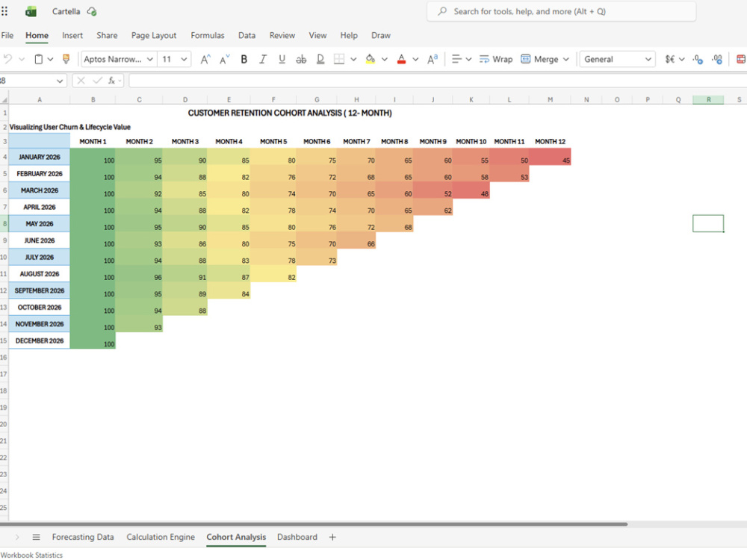Click the Excel logo icon
The width and height of the screenshot is (747, 560).
[x=31, y=11]
